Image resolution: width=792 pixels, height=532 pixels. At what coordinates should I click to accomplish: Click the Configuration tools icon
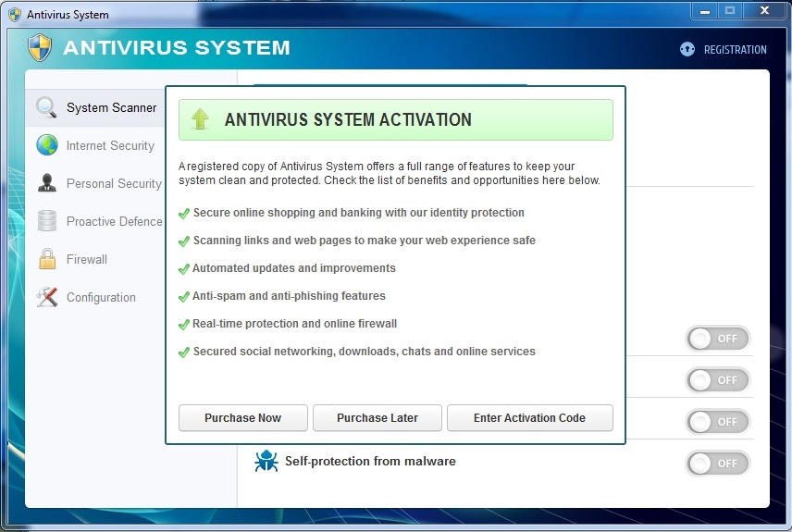tap(47, 297)
